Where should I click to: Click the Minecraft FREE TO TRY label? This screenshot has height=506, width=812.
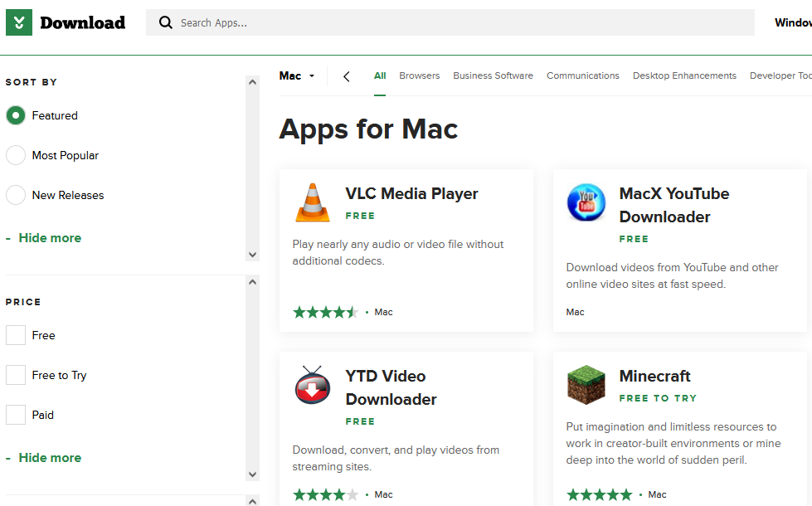click(658, 398)
